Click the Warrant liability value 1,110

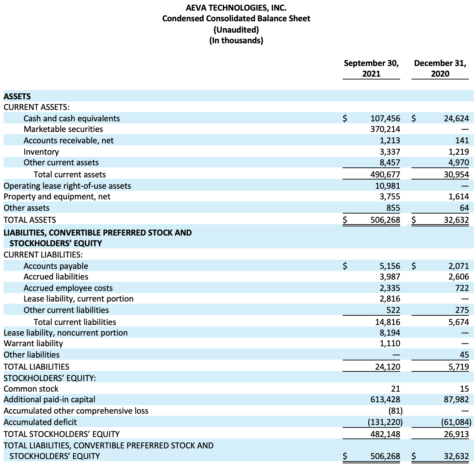click(390, 343)
